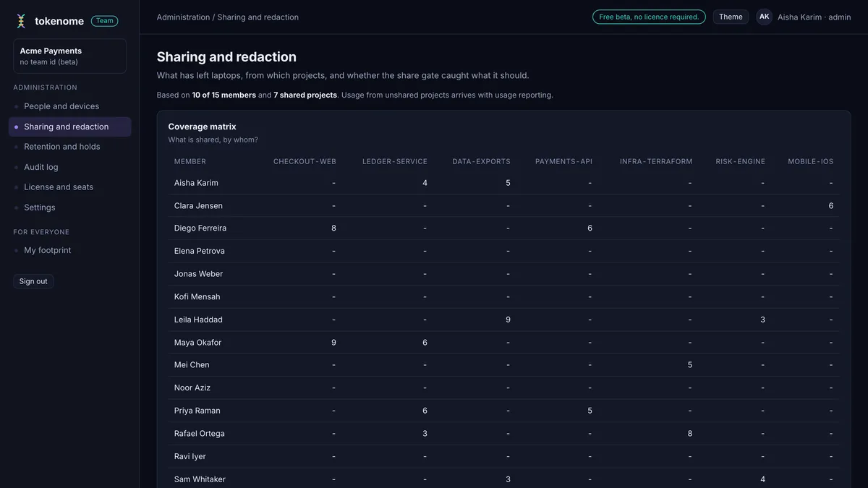Open My footprint page
The height and width of the screenshot is (488, 868).
[x=69, y=250]
